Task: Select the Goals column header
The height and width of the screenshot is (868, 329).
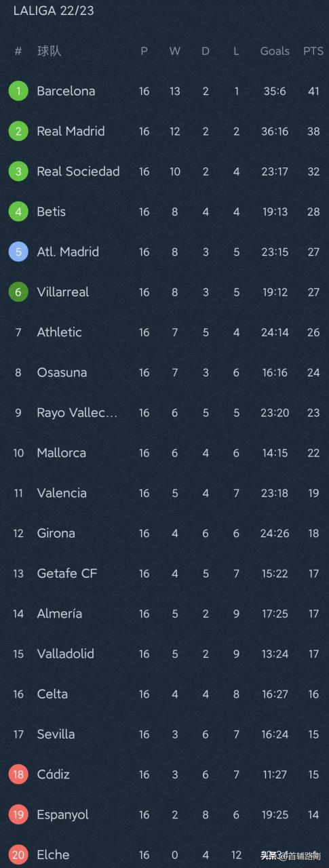Action: 275,51
